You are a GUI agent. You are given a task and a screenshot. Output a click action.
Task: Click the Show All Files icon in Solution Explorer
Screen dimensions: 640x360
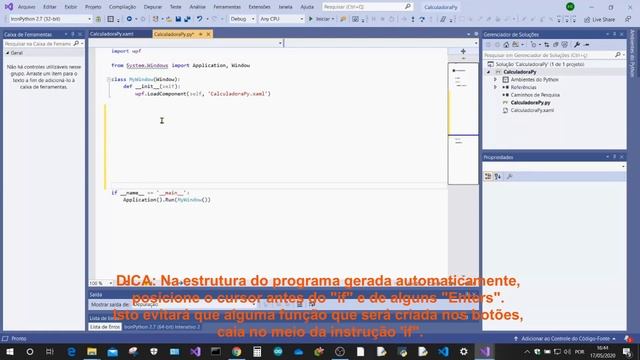pyautogui.click(x=564, y=44)
